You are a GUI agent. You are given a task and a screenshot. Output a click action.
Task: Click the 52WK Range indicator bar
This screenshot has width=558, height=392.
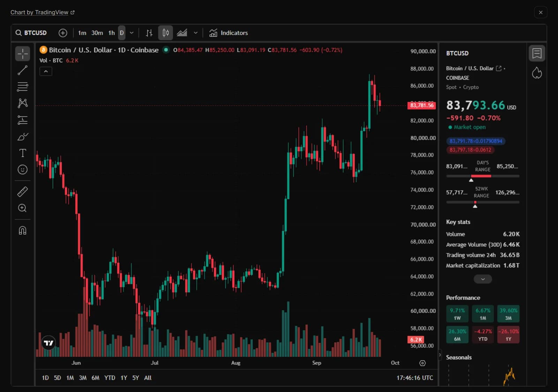[483, 202]
